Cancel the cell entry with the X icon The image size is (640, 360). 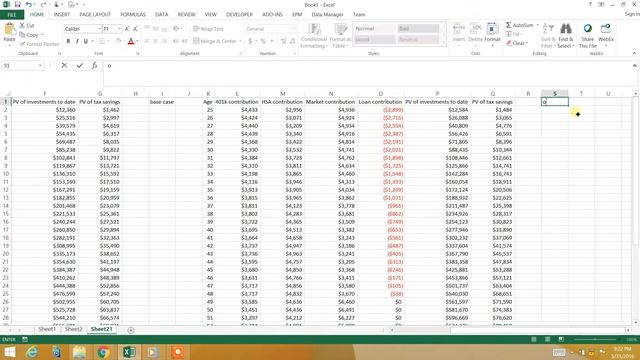[x=64, y=65]
